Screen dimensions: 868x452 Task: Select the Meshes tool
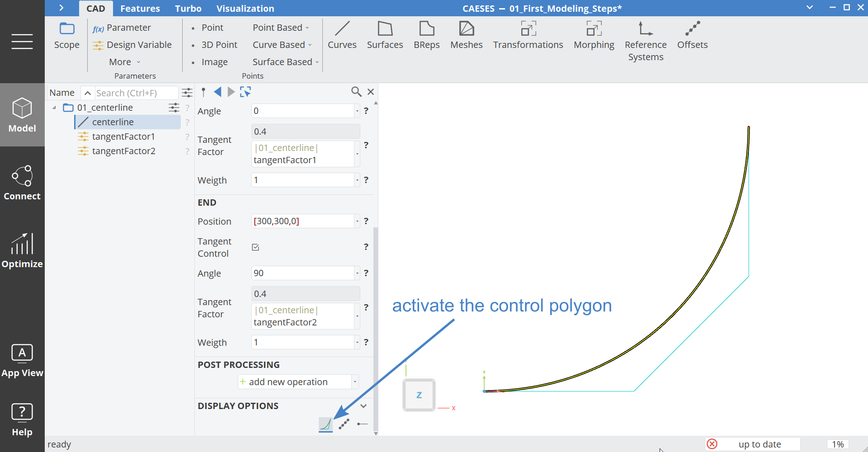click(x=466, y=35)
